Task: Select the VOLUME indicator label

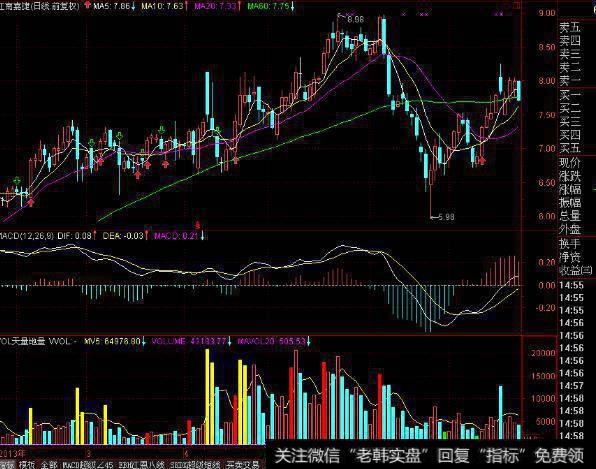Action: (x=168, y=341)
